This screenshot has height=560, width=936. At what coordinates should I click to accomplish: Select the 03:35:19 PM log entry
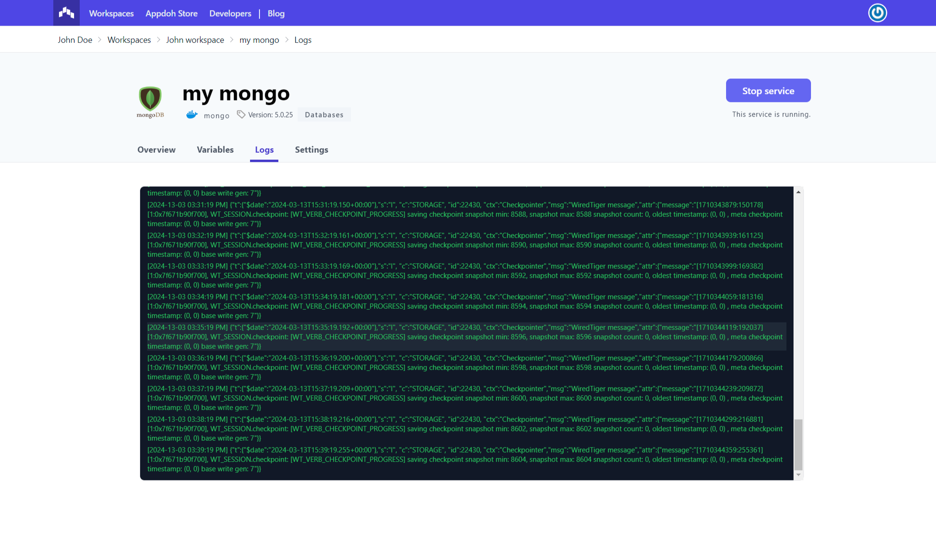[465, 337]
